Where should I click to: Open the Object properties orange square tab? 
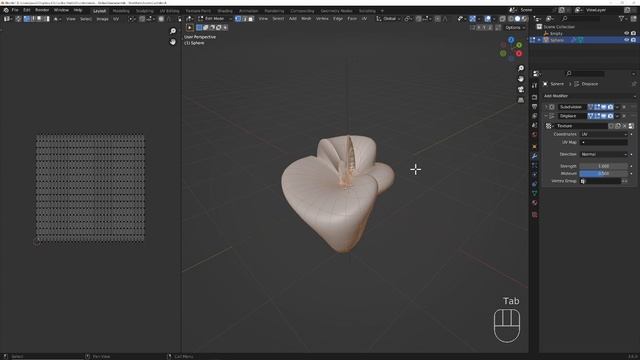(x=534, y=146)
